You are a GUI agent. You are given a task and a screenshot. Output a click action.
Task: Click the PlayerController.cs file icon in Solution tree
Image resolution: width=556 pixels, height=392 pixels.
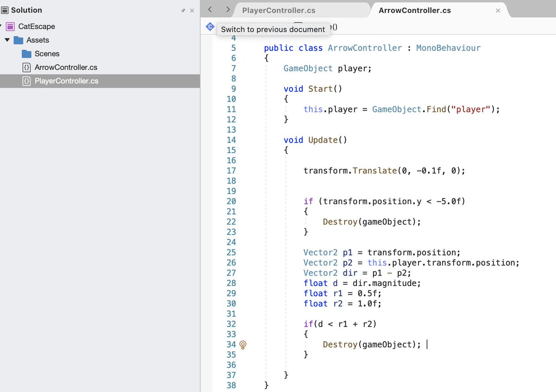coord(27,81)
